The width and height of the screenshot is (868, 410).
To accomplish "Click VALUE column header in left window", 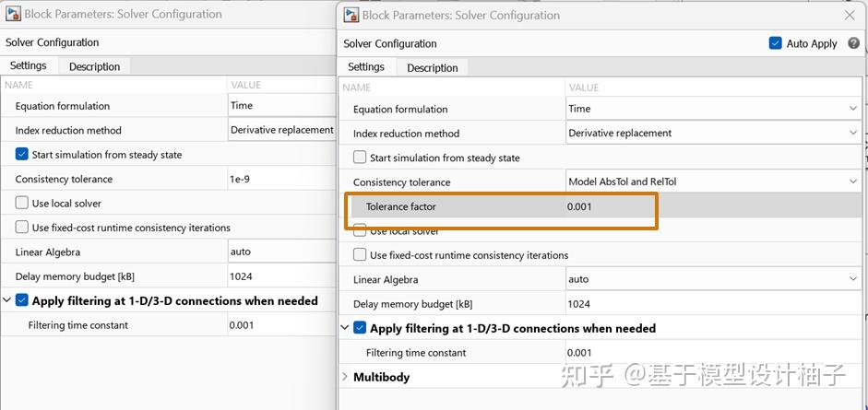I will tap(245, 85).
